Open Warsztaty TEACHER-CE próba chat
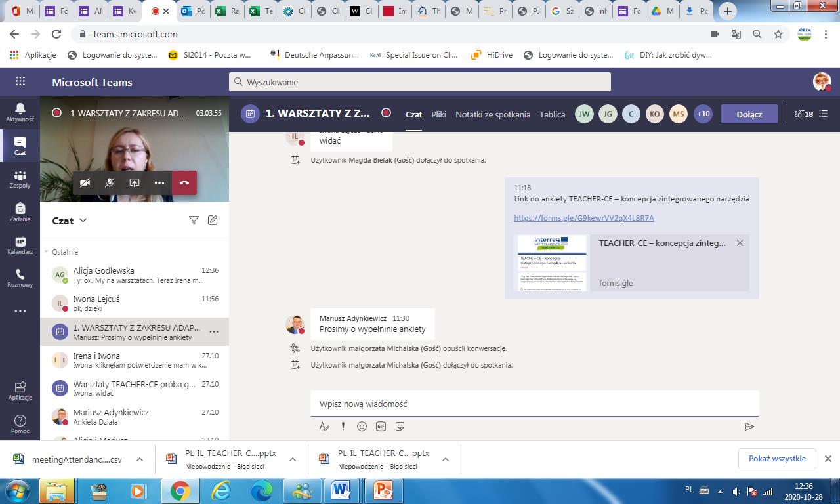This screenshot has height=504, width=840. pos(135,388)
